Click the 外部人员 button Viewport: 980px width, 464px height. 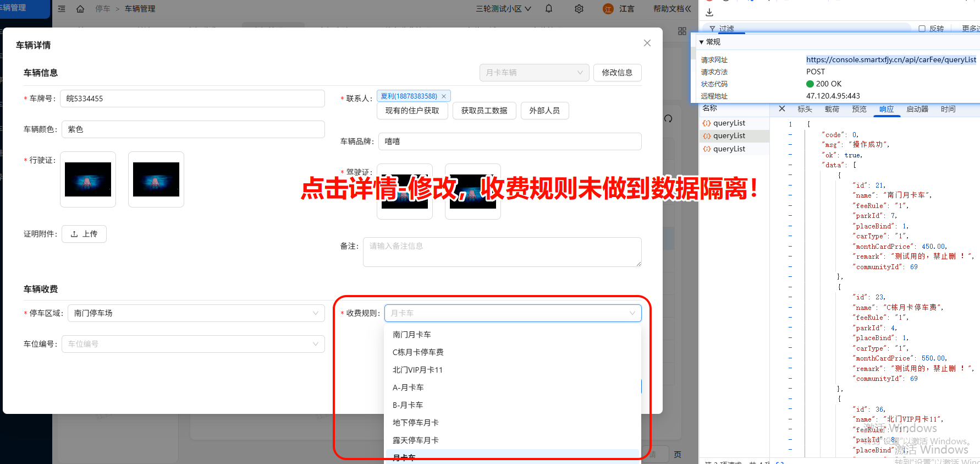[x=545, y=111]
